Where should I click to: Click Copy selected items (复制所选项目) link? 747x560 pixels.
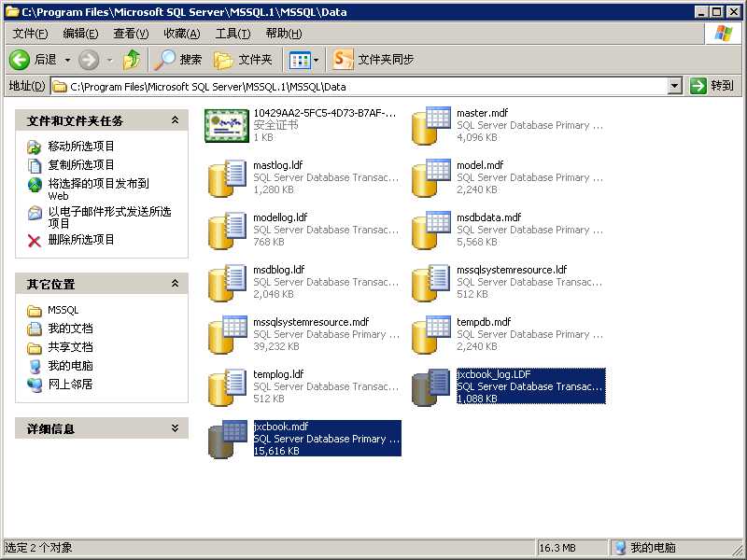pyautogui.click(x=81, y=165)
